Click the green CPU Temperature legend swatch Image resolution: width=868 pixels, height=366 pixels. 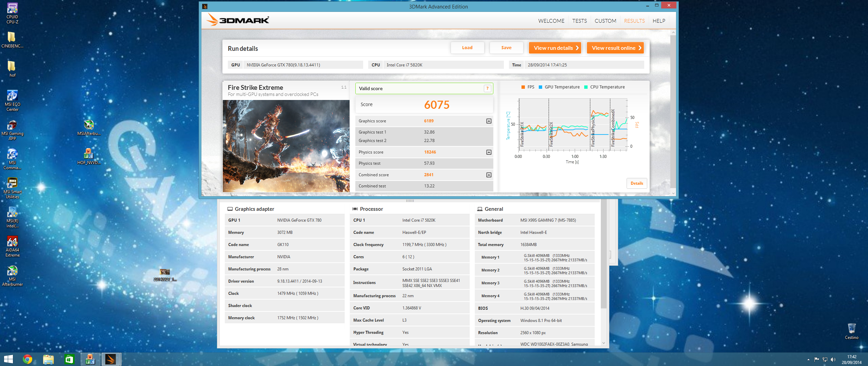coord(586,87)
